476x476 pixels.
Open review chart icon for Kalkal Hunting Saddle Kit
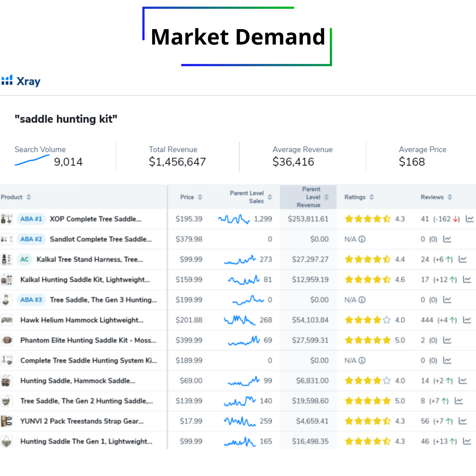click(x=467, y=280)
